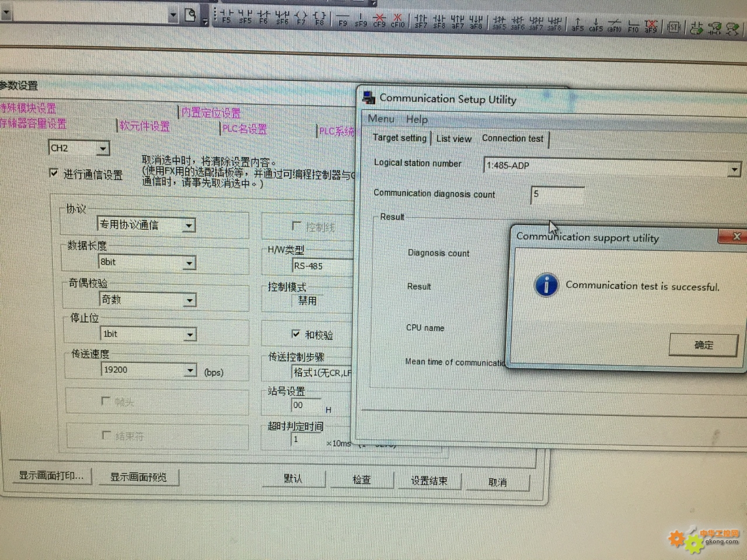Click the 显示画面预览 button

pyautogui.click(x=139, y=477)
